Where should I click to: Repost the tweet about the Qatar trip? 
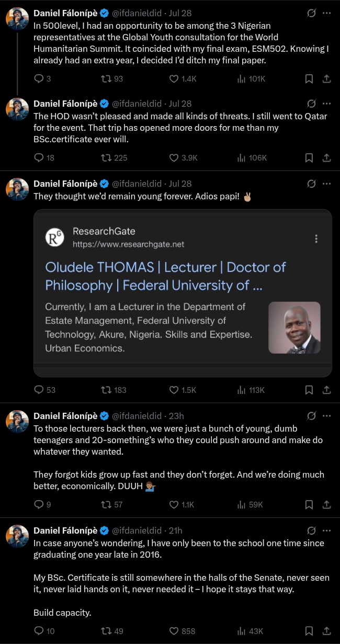pos(106,157)
